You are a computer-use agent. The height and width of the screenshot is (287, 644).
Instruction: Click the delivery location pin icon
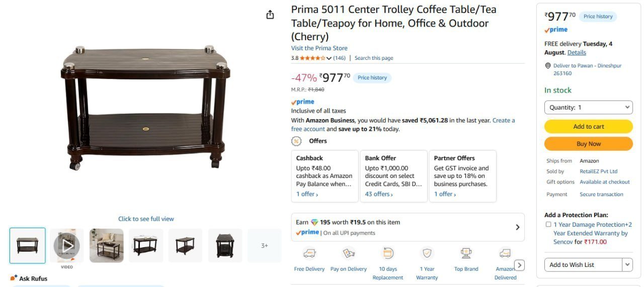548,66
